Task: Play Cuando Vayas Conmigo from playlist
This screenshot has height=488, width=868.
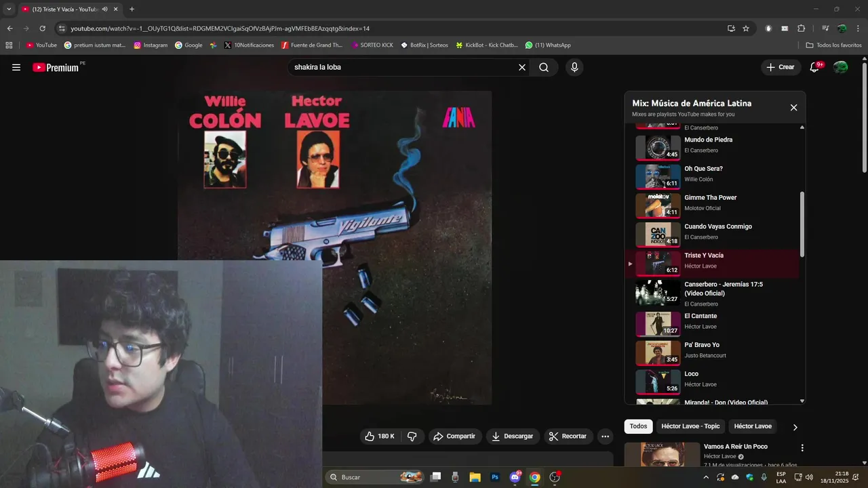Action: (x=712, y=233)
